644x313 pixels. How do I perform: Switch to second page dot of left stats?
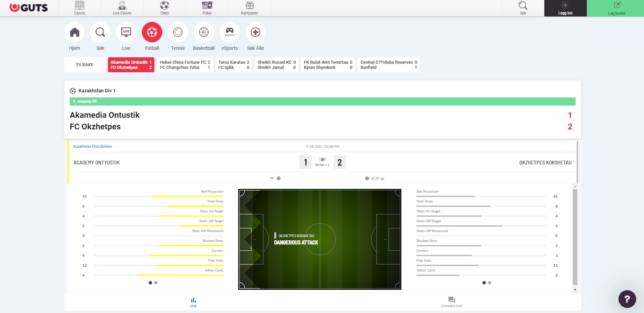(156, 283)
